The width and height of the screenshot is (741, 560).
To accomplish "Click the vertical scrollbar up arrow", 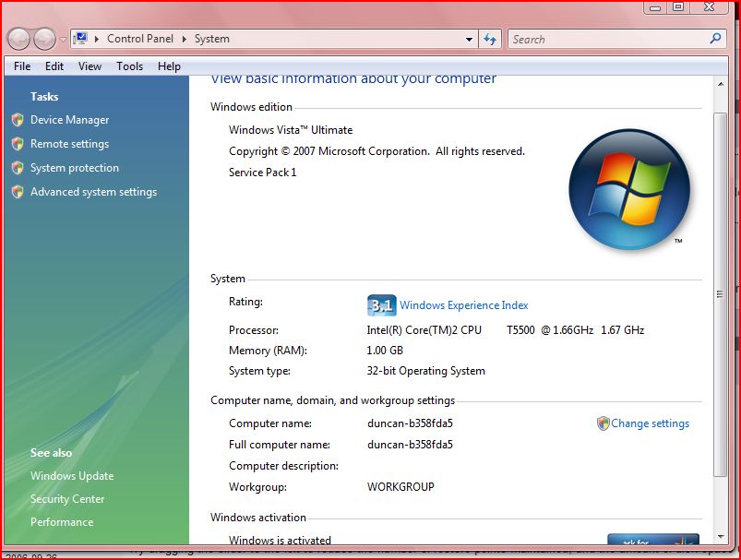I will click(x=720, y=84).
